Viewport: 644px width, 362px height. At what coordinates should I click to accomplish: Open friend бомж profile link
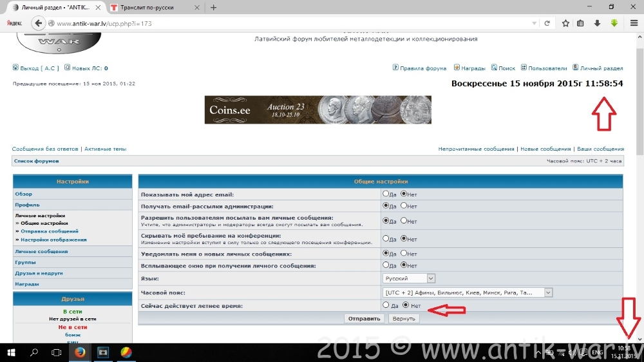(73, 335)
